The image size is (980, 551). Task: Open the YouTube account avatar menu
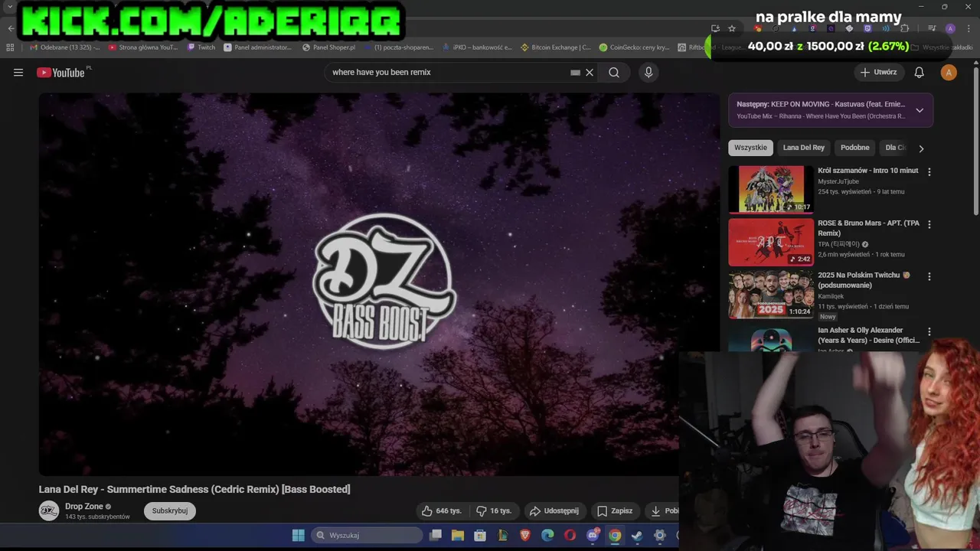coord(949,73)
